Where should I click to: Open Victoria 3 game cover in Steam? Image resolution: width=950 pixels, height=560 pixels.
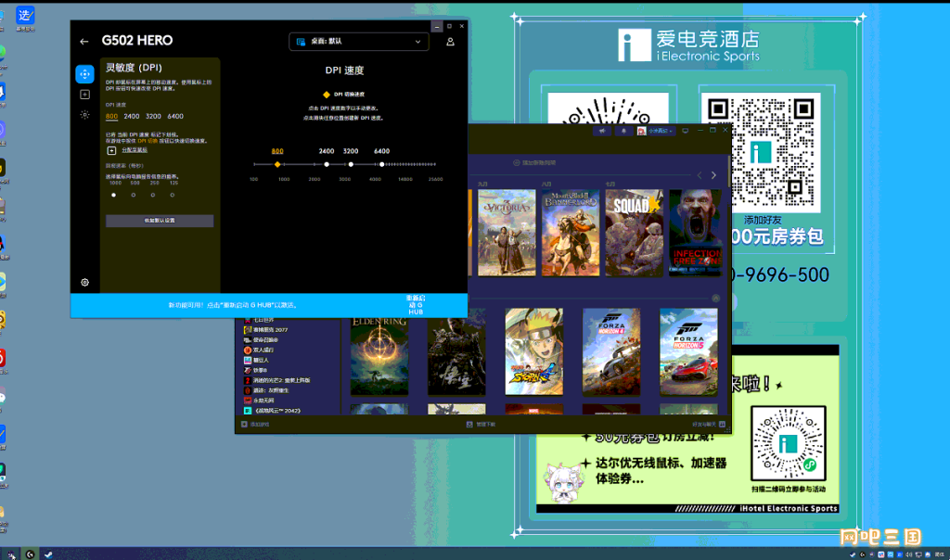507,233
